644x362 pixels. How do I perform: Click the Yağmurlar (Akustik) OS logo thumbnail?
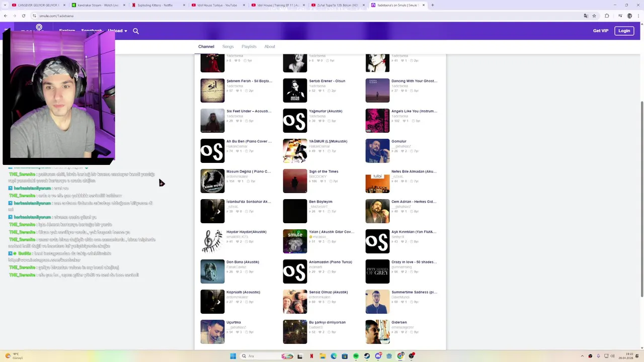click(x=295, y=121)
